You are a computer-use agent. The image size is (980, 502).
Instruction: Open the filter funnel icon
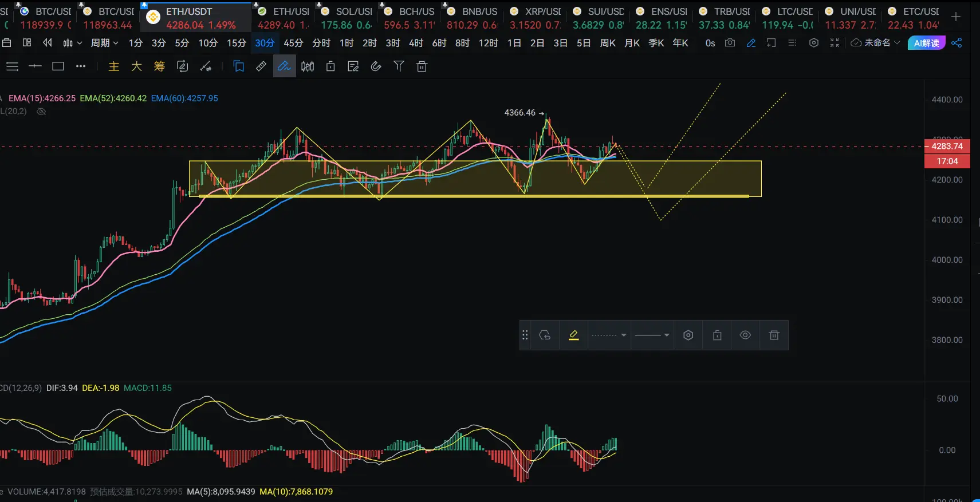click(x=399, y=66)
